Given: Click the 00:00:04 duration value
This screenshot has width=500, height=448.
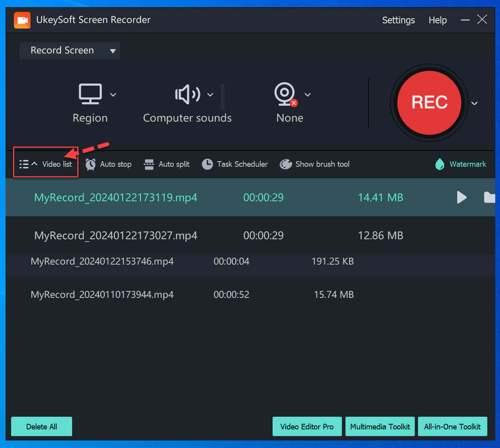Looking at the screenshot, I should 231,261.
